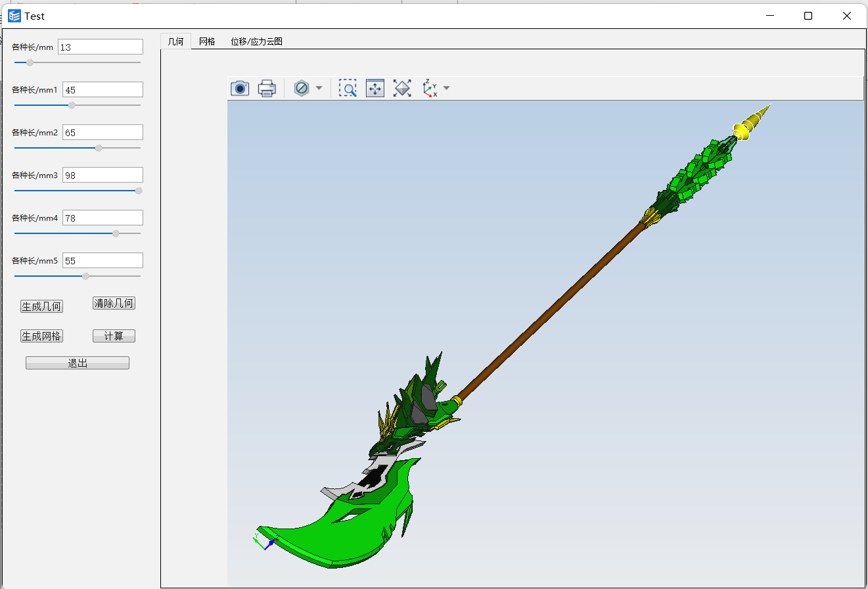This screenshot has height=589, width=868.
Task: Click the XYZ axis orientation icon
Action: click(x=430, y=88)
